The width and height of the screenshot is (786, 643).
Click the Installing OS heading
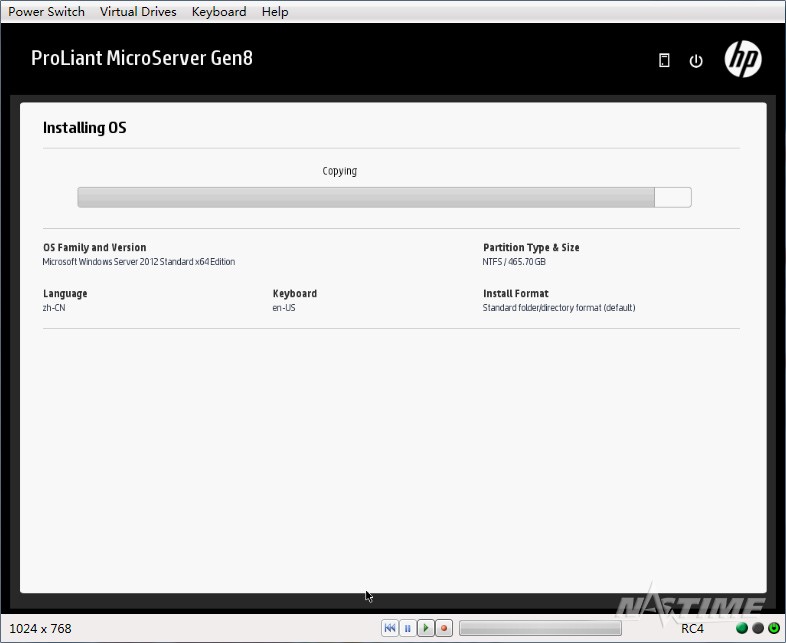pos(84,128)
